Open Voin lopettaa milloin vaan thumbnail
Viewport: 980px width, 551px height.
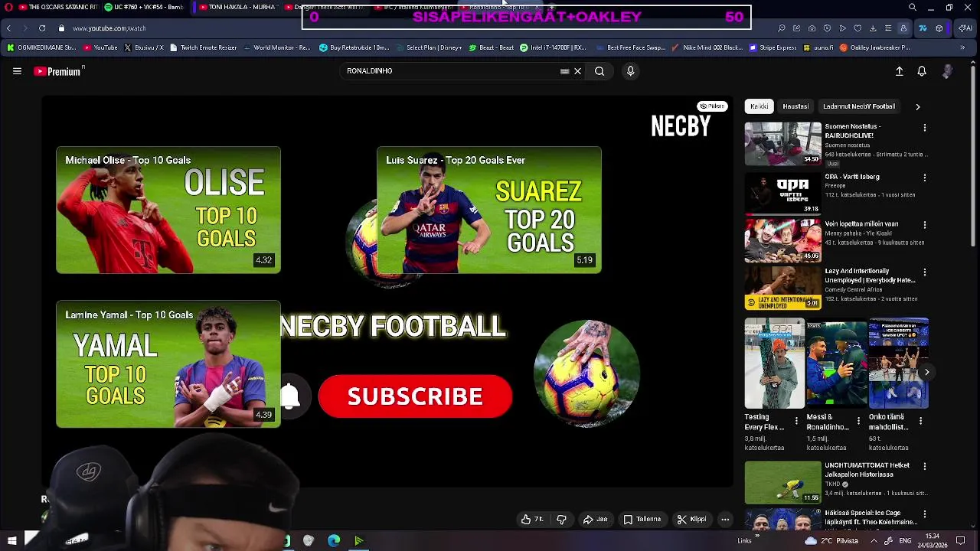coord(782,240)
